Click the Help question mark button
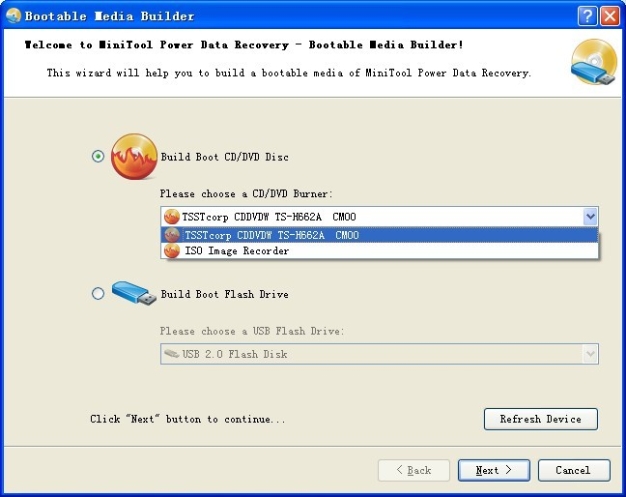626x497 pixels. pyautogui.click(x=588, y=16)
